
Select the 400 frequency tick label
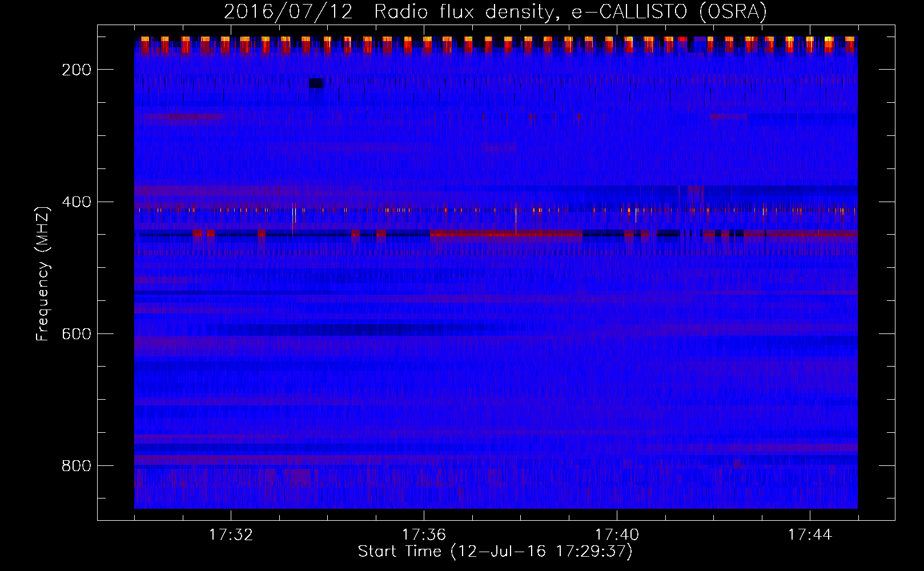pos(76,202)
